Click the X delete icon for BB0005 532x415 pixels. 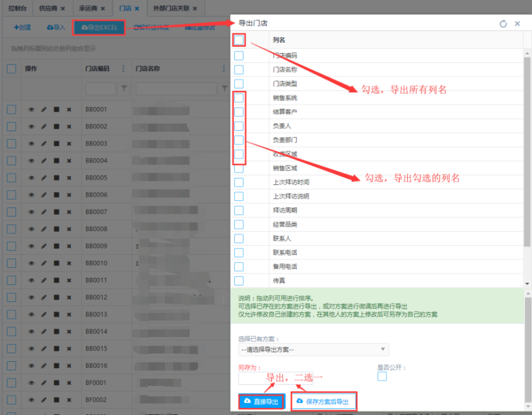pyautogui.click(x=69, y=178)
